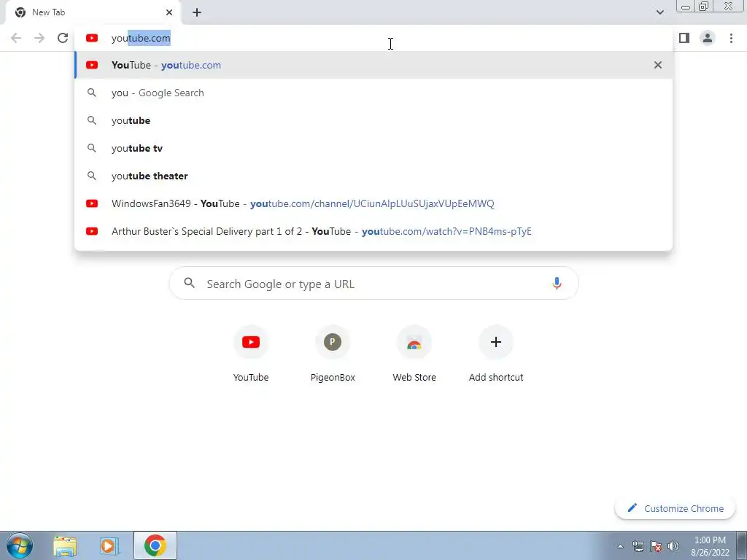Click the reload page icon

(63, 38)
